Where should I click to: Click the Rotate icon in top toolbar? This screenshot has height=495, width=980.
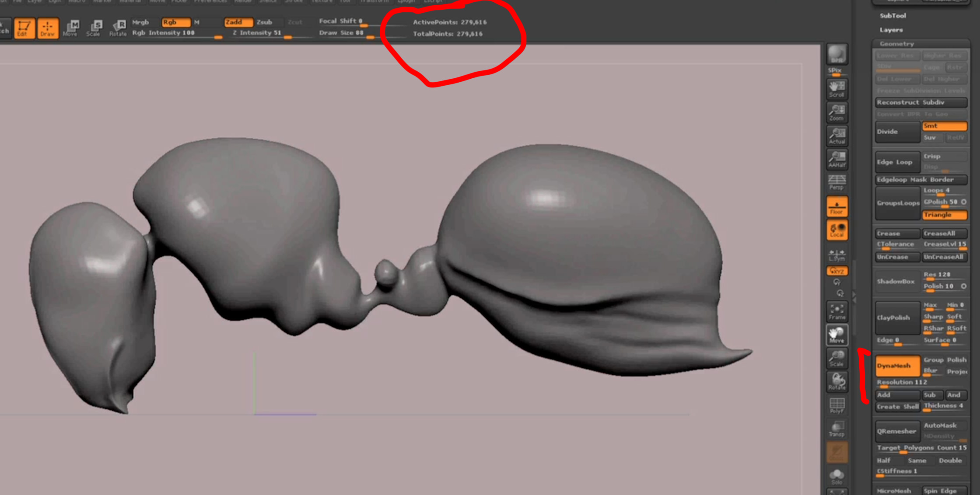118,28
